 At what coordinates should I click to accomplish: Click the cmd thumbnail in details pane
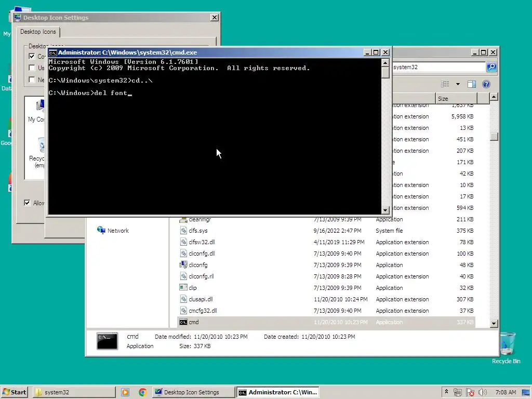(x=107, y=341)
